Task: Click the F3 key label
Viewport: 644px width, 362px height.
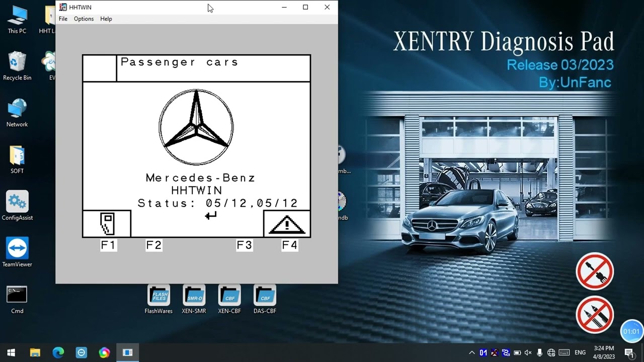Action: click(x=244, y=245)
